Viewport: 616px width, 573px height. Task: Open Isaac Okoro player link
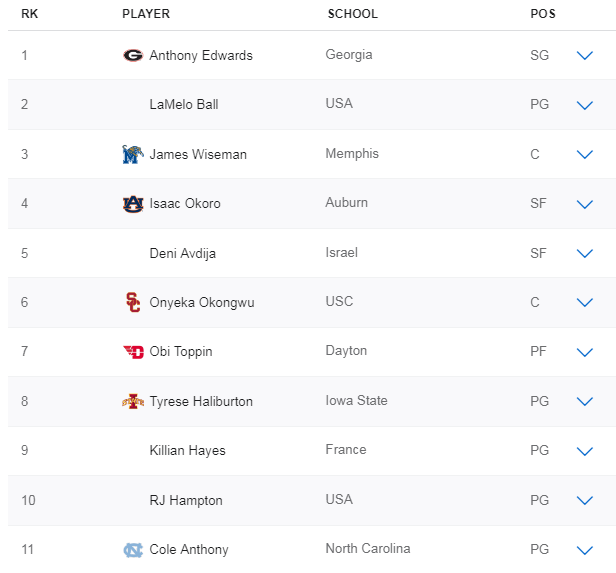pyautogui.click(x=185, y=204)
